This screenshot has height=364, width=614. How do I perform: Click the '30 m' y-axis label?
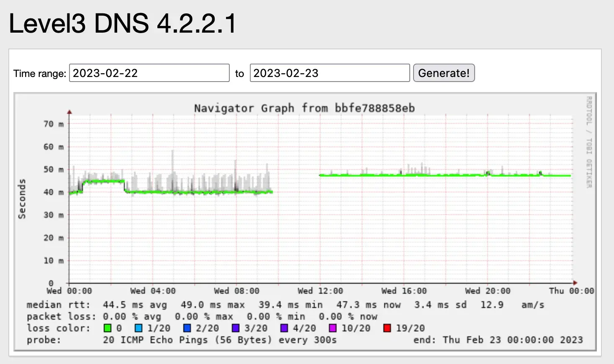coord(54,215)
